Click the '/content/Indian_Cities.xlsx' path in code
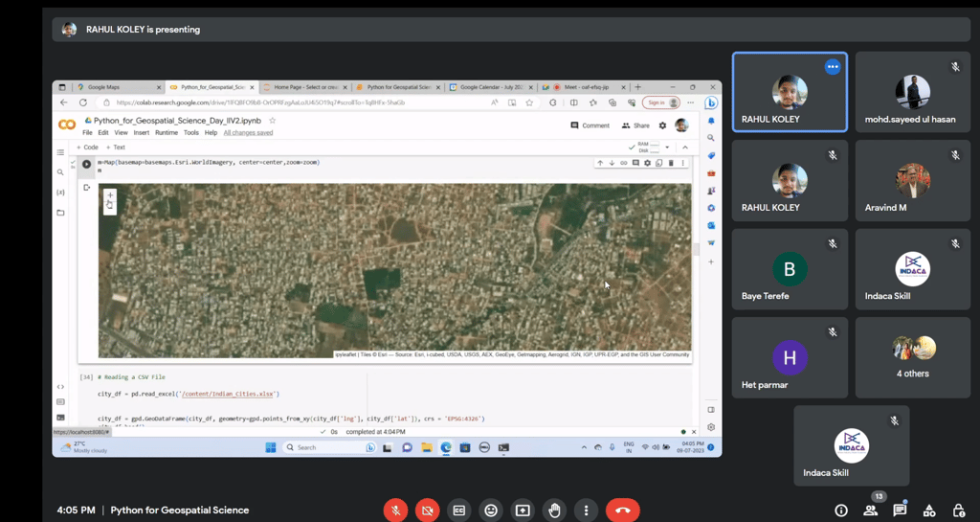This screenshot has height=522, width=980. [x=228, y=395]
